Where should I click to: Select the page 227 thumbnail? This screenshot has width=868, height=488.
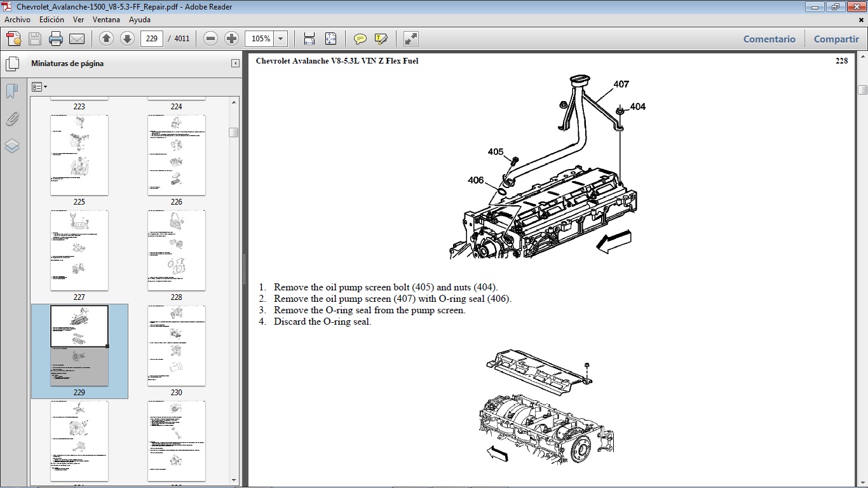(x=79, y=250)
